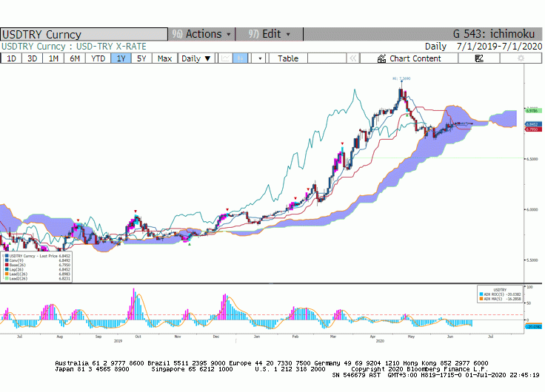The image size is (545, 392).
Task: Click the double left chevron collapse icon
Action: [352, 58]
